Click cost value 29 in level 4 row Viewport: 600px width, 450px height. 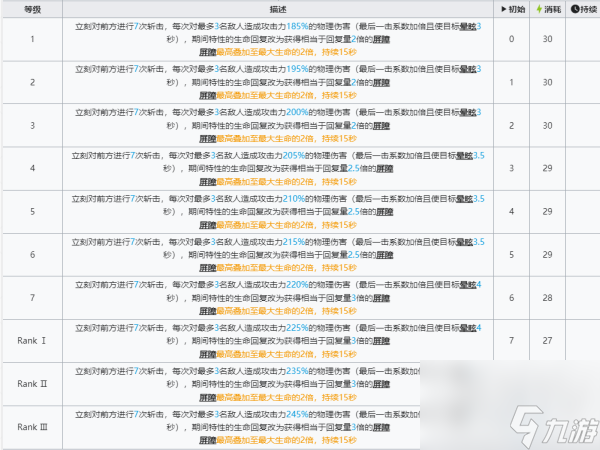[548, 168]
